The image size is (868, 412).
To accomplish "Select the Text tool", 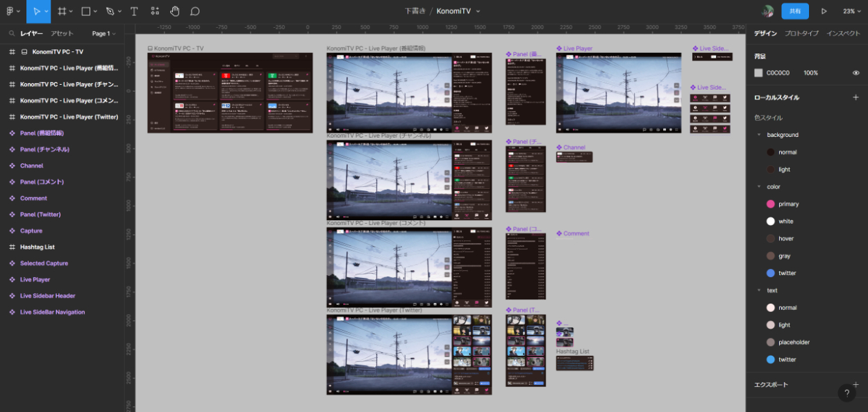I will pyautogui.click(x=134, y=11).
